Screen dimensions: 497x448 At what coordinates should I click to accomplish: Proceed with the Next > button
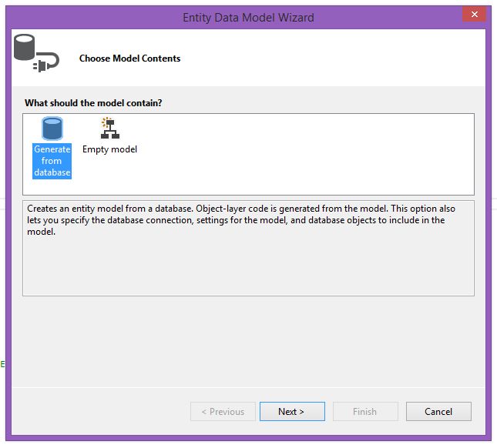click(x=292, y=412)
